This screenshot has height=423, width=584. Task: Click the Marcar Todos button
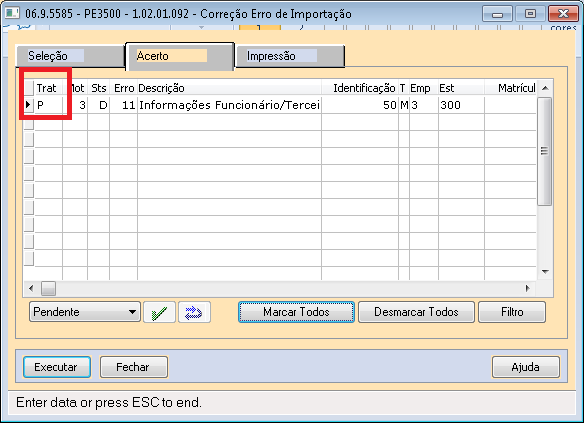pyautogui.click(x=296, y=312)
